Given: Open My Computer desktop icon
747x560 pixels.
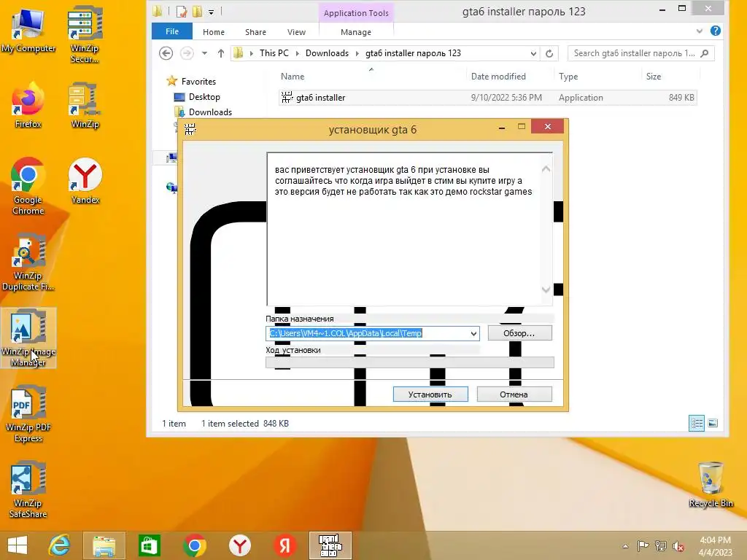Looking at the screenshot, I should coord(28,29).
